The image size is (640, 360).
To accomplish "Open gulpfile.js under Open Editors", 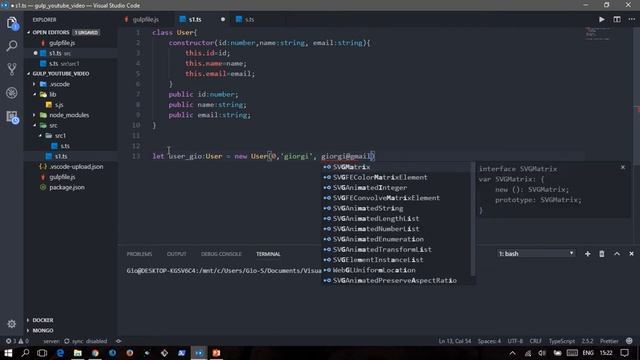I will [x=62, y=43].
